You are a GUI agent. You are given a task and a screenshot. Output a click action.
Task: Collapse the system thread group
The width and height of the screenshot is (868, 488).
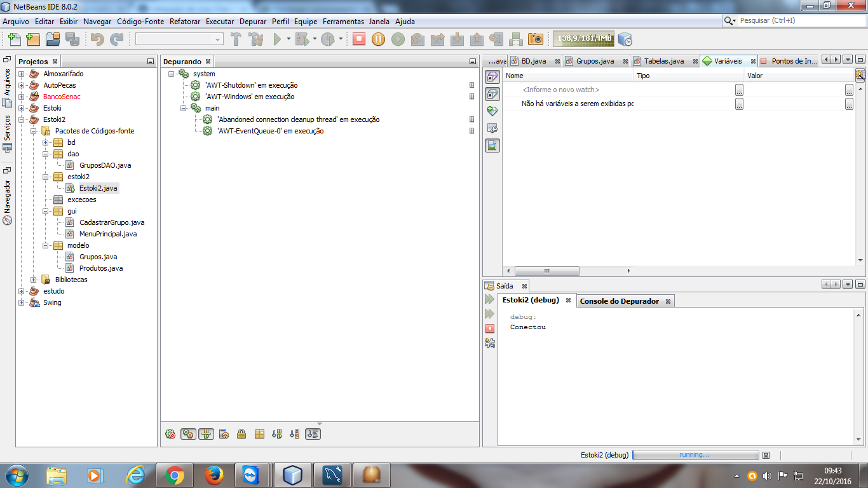point(172,74)
